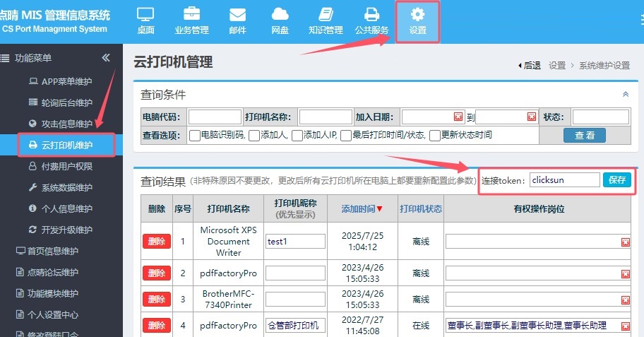The width and height of the screenshot is (644, 337).
Task: Select 云打印机维护 in the sidebar
Action: coord(67,145)
